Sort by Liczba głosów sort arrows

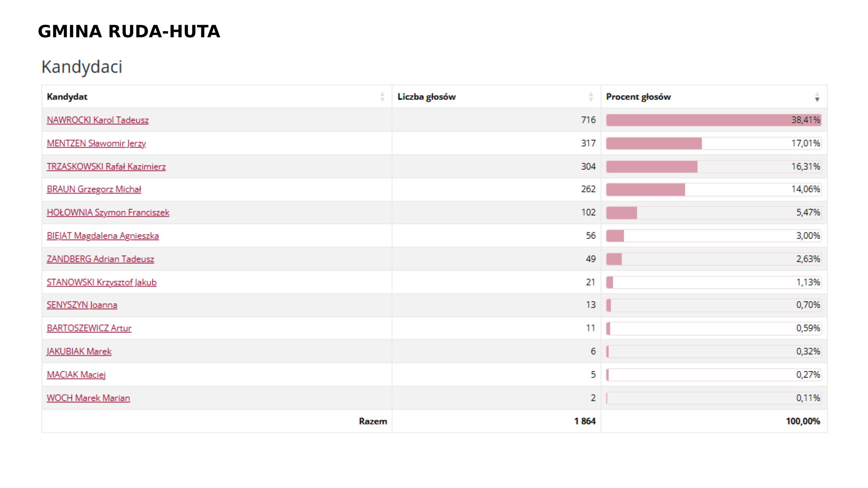tap(591, 97)
